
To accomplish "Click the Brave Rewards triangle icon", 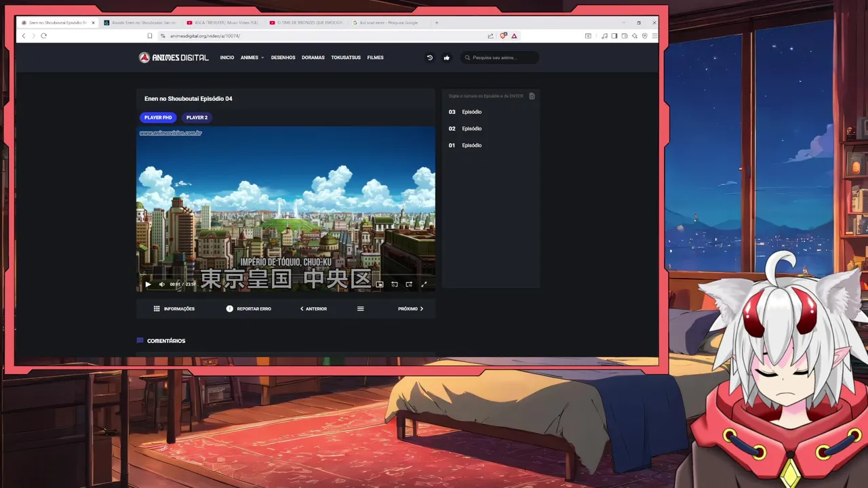I will pos(514,36).
